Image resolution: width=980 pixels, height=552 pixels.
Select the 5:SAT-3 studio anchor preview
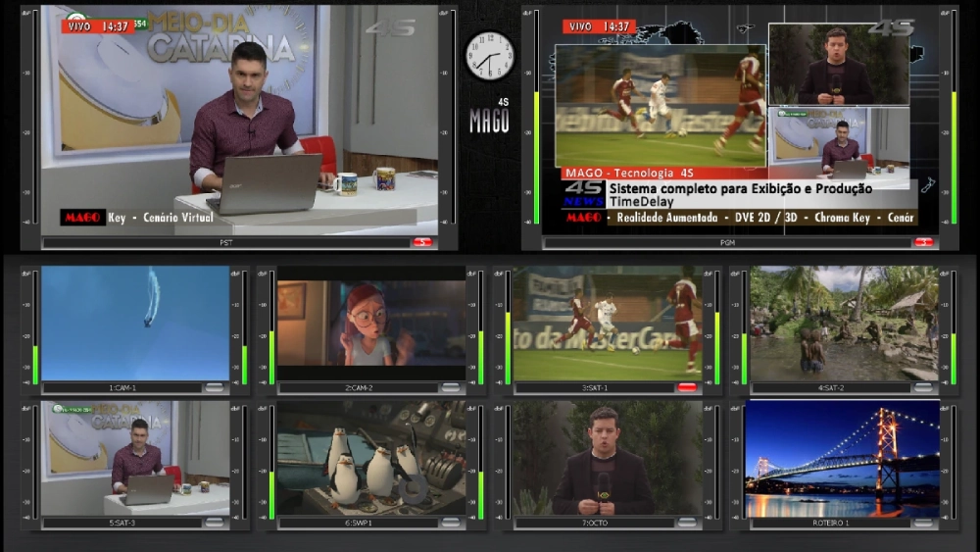click(135, 458)
